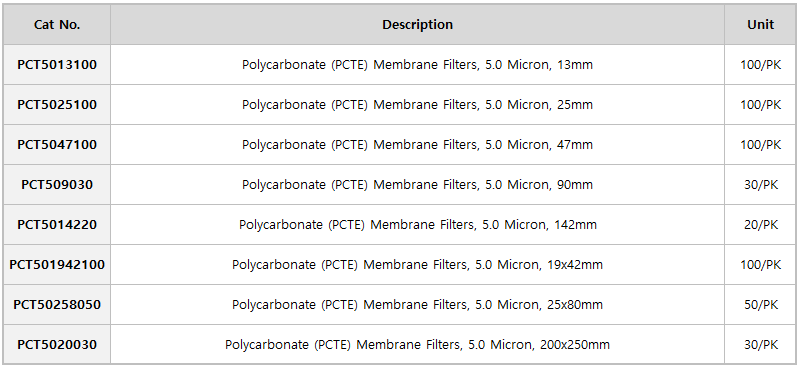The image size is (799, 365).
Task: Click the 90mm membrane filter description
Action: coord(417,185)
